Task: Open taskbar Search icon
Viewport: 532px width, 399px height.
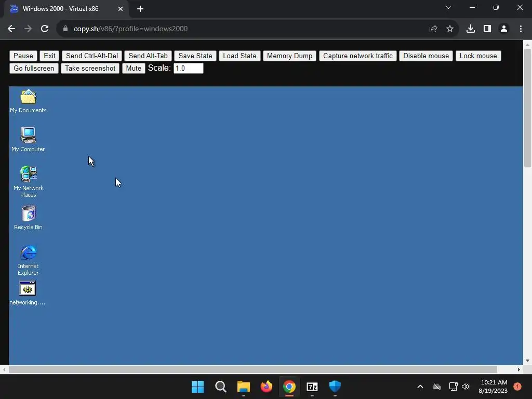Action: [220, 387]
